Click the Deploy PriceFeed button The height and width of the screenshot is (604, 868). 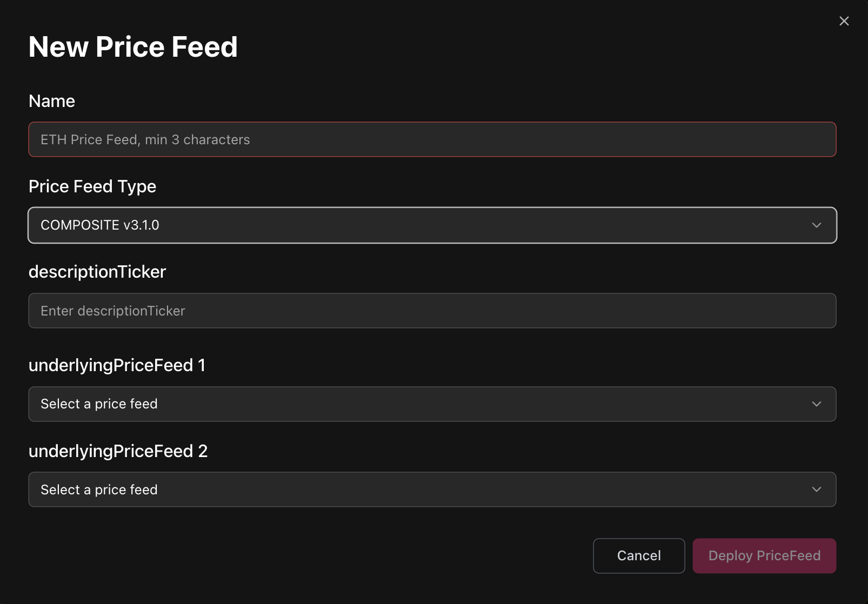pos(764,555)
